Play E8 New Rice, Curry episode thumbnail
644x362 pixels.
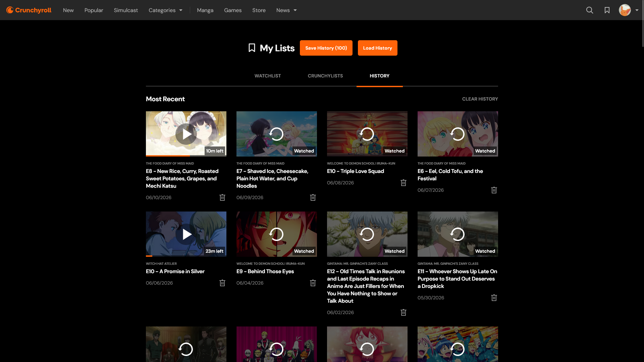tap(186, 134)
